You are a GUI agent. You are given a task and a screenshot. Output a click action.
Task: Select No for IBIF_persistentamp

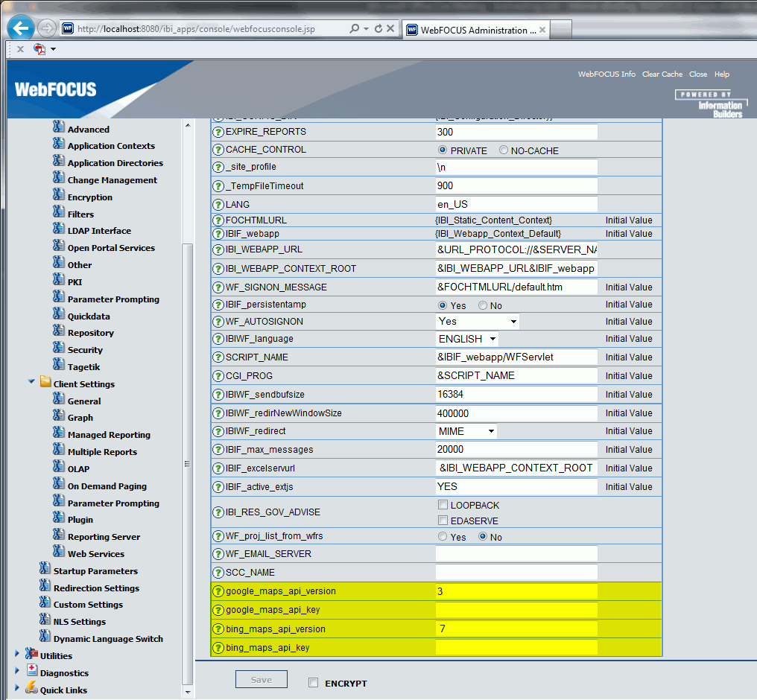tap(483, 305)
